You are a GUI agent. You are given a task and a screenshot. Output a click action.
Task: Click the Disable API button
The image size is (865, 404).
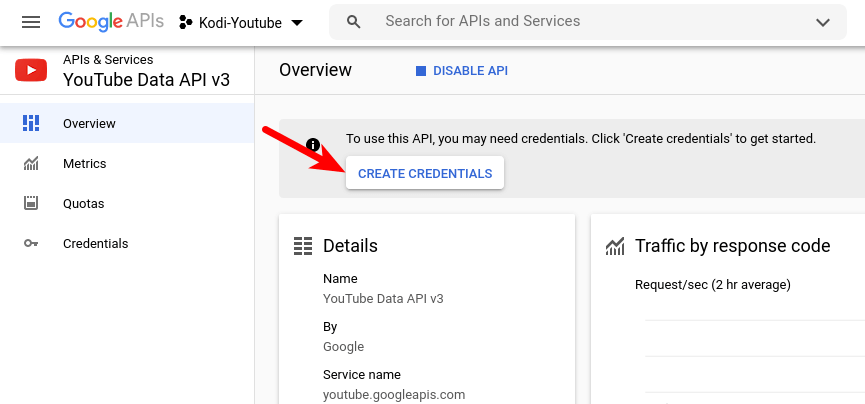(462, 70)
